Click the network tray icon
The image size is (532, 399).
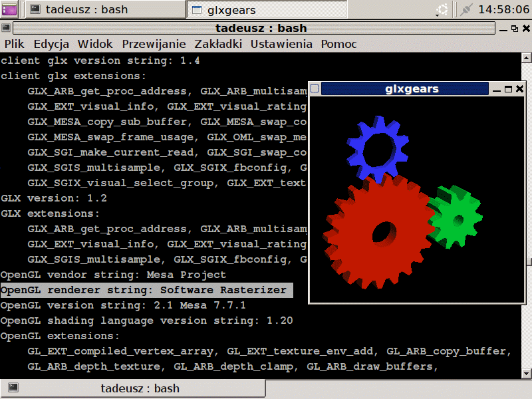point(467,9)
